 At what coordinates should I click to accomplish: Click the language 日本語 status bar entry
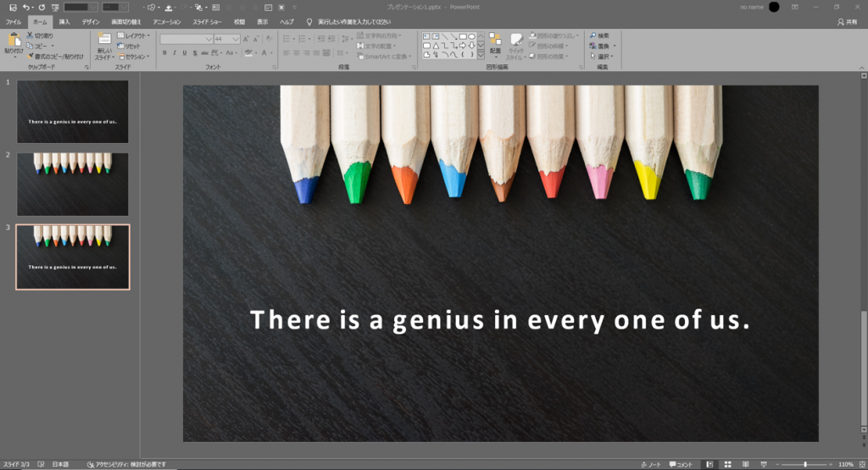[60, 464]
